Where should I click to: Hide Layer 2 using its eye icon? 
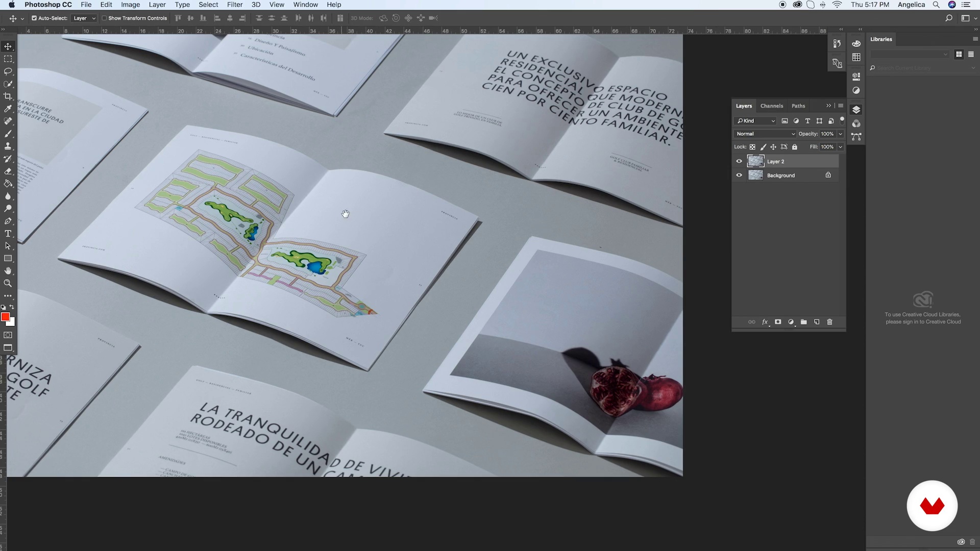(x=739, y=161)
